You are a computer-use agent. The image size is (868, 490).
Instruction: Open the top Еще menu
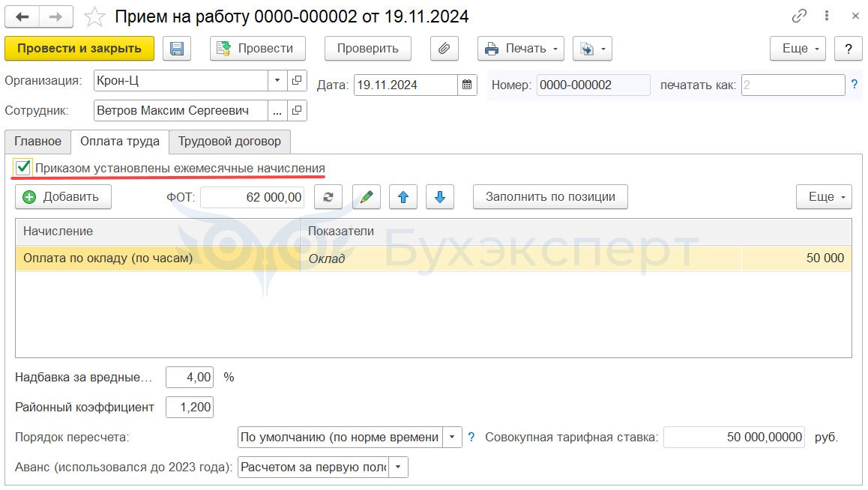tap(798, 49)
